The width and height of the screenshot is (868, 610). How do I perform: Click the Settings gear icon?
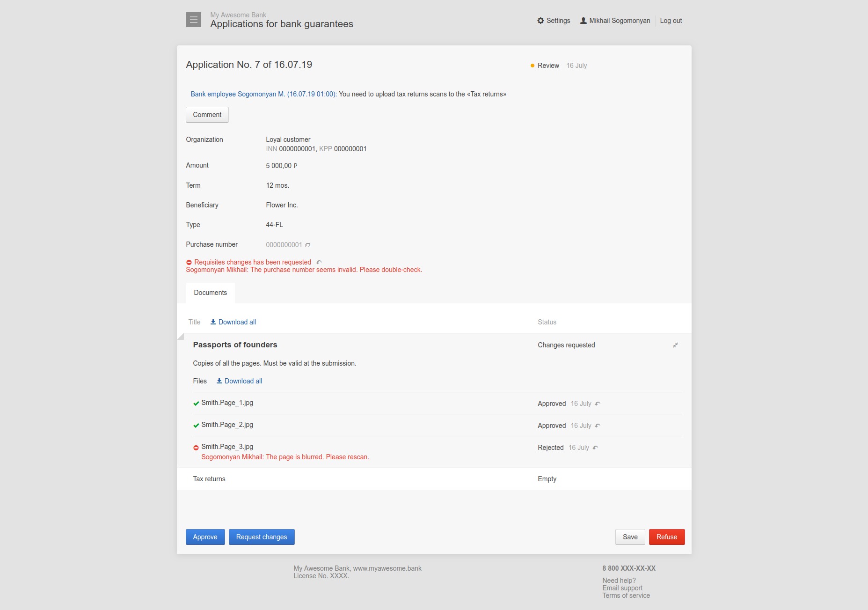point(540,21)
